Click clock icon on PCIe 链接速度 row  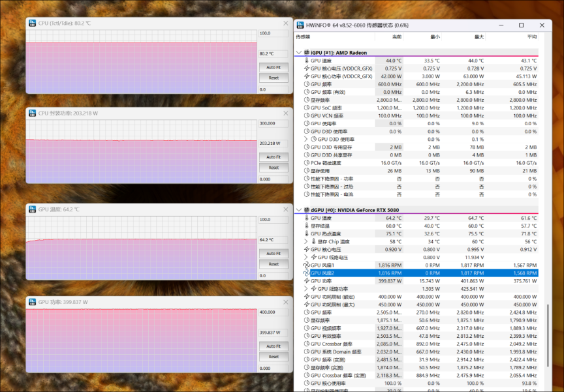pos(307,163)
